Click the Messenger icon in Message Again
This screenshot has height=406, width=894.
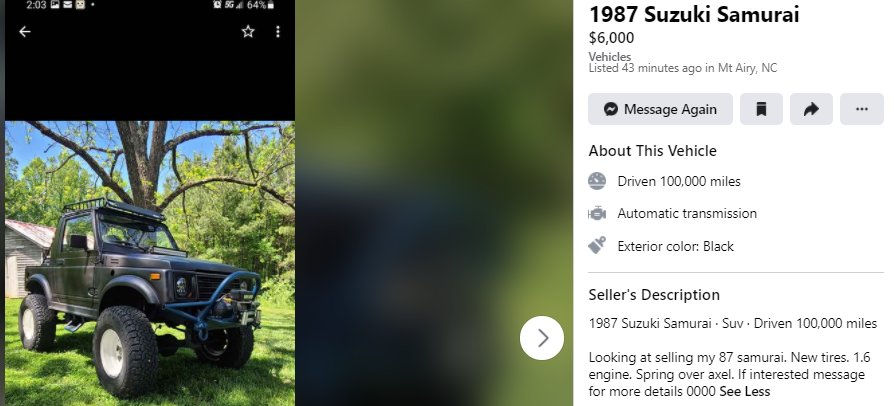point(611,109)
